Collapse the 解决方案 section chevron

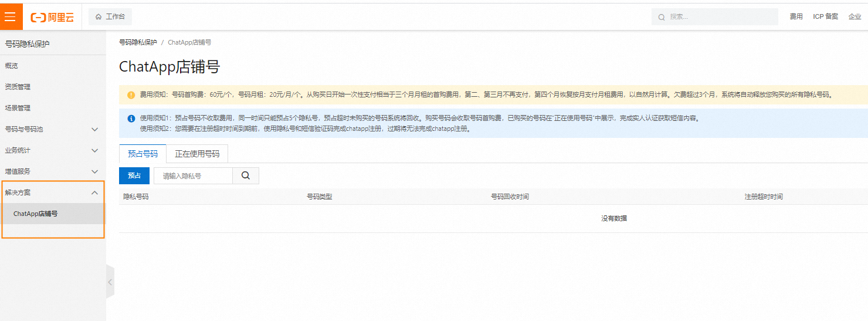coord(95,192)
